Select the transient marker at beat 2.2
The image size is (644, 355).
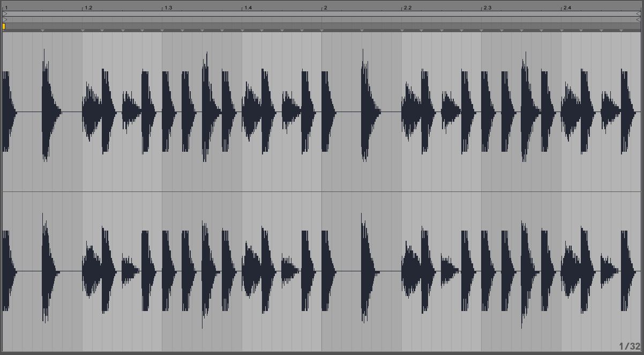(x=402, y=31)
